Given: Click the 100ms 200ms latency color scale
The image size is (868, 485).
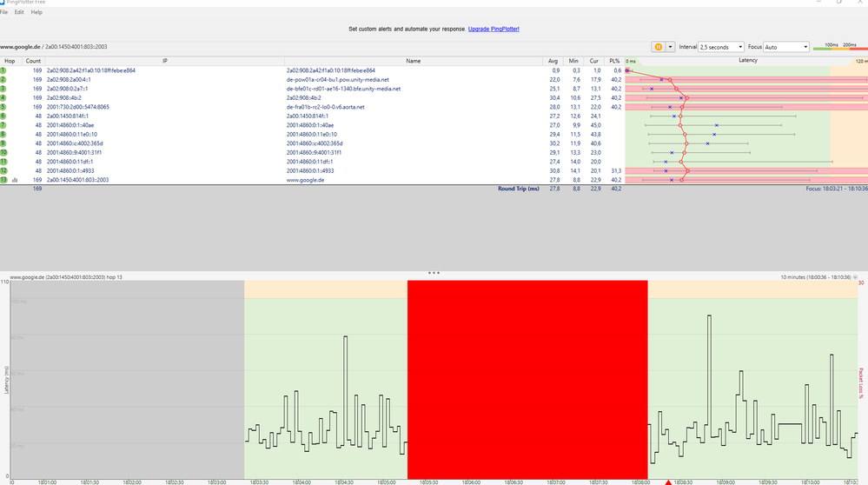Looking at the screenshot, I should 840,47.
